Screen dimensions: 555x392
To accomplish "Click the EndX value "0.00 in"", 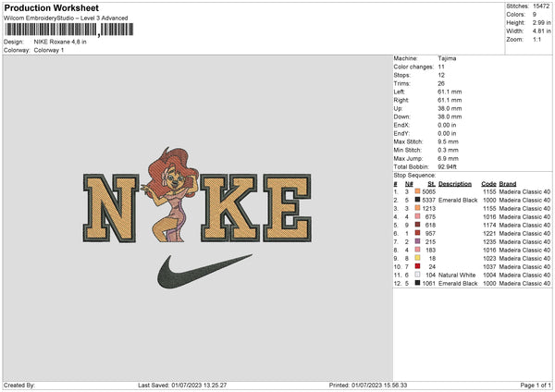I will click(x=447, y=125).
